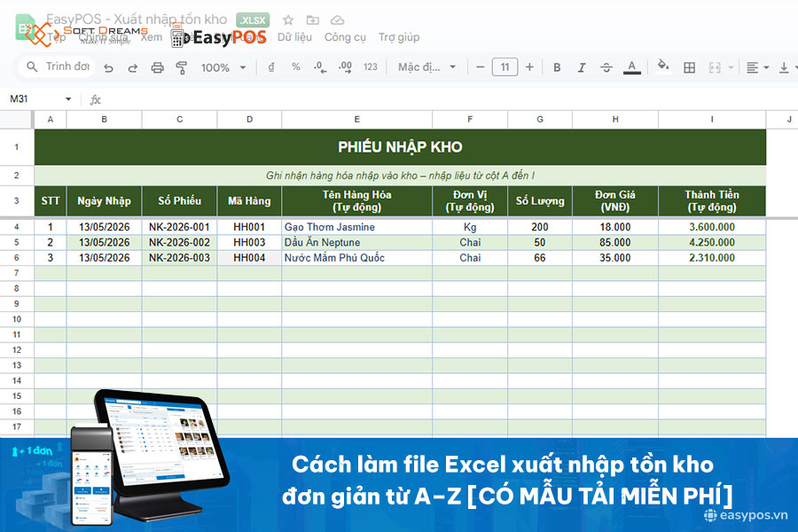Click the decrease decimal places icon

320,67
